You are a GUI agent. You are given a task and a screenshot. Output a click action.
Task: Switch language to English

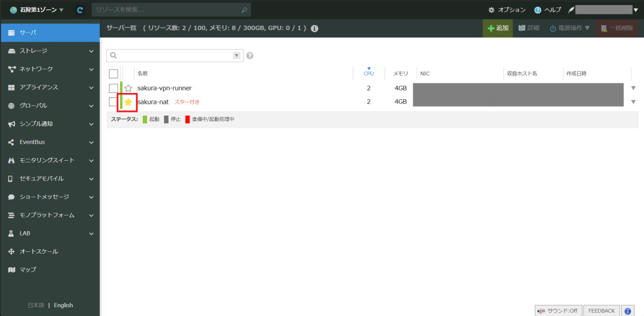[x=64, y=305]
